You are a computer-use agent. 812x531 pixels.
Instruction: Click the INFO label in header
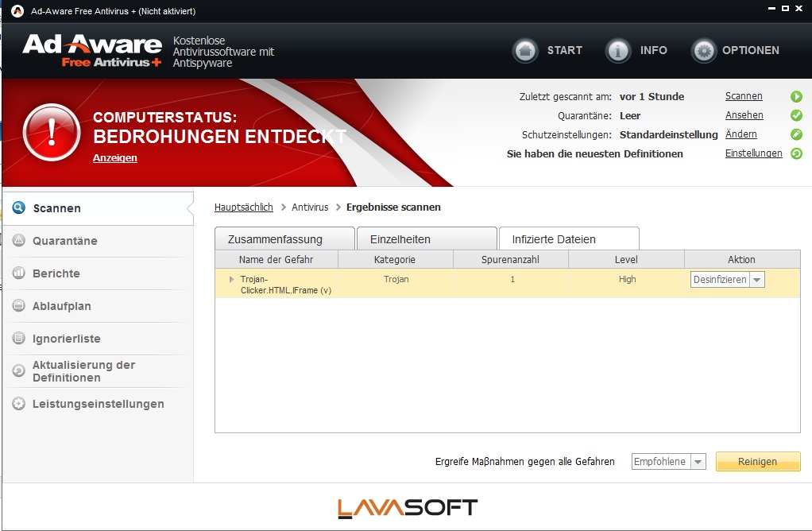(x=654, y=50)
